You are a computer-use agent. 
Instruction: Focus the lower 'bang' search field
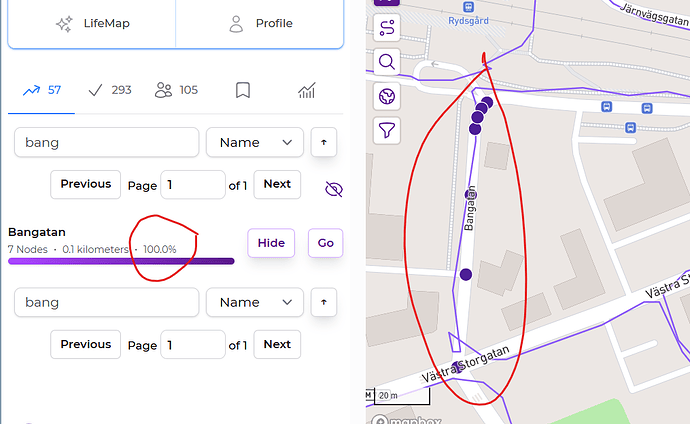pyautogui.click(x=106, y=302)
